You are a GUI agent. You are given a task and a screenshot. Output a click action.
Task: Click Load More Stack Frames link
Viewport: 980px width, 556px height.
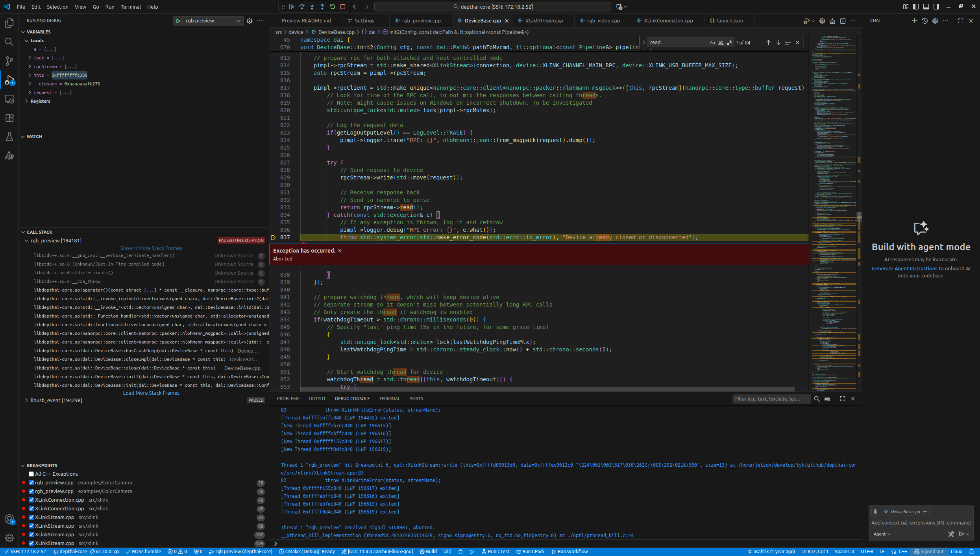click(x=151, y=393)
